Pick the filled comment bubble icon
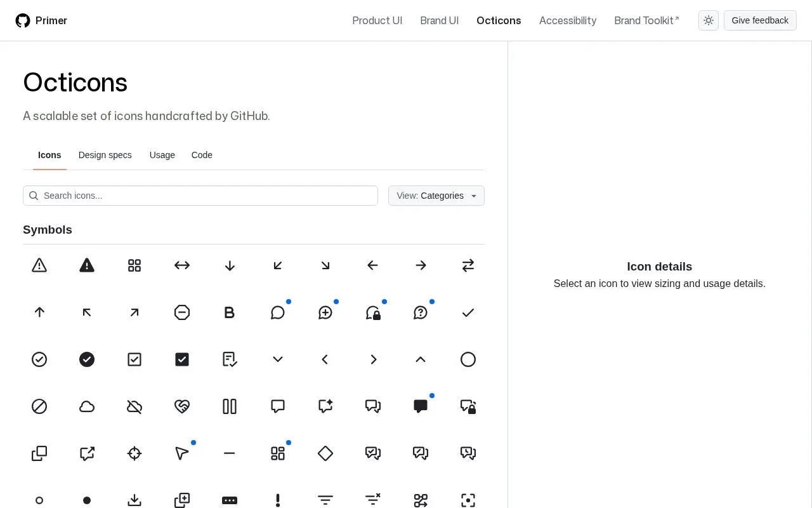This screenshot has height=508, width=812. (421, 406)
